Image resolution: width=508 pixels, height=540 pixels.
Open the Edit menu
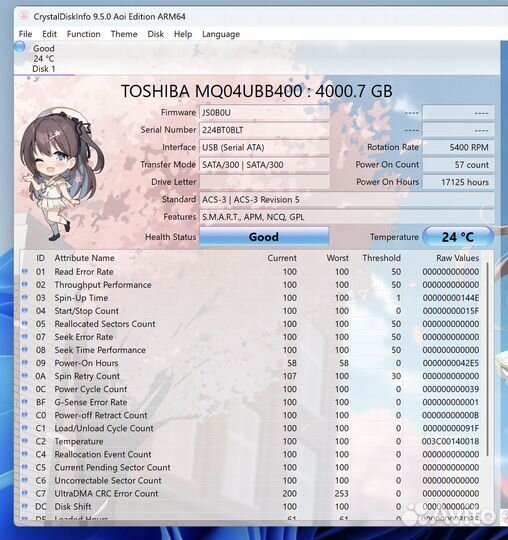click(x=49, y=34)
